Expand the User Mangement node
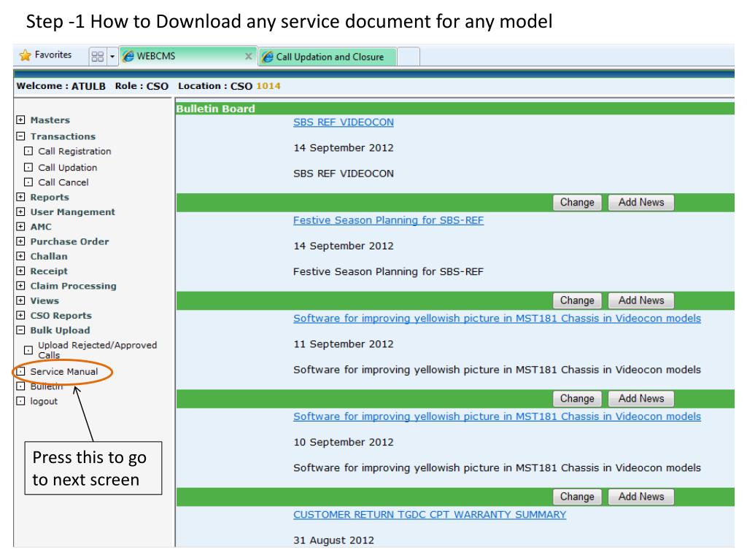Image resolution: width=747 pixels, height=560 pixels. click(x=20, y=211)
